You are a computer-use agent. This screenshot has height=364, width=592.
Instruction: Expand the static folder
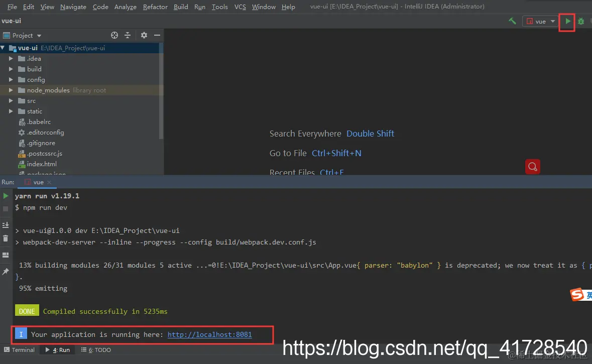point(11,111)
